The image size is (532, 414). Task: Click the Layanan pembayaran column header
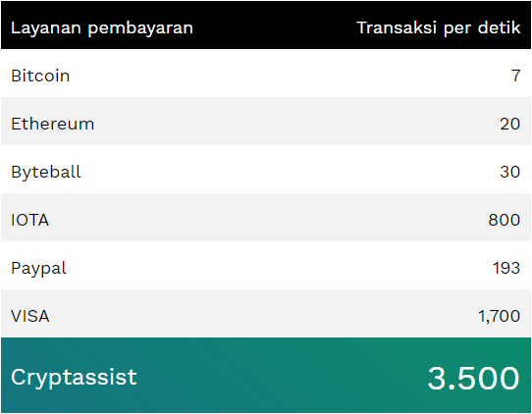point(102,28)
